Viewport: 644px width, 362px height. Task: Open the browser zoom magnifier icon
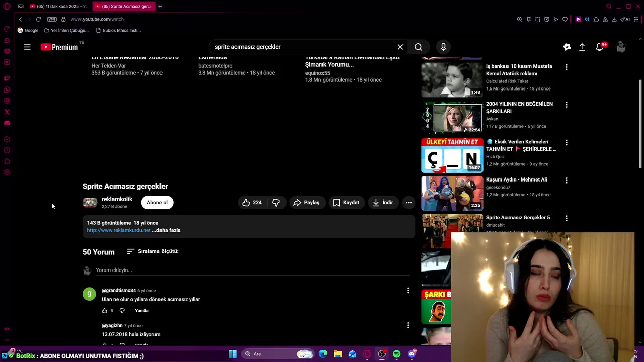[519, 19]
